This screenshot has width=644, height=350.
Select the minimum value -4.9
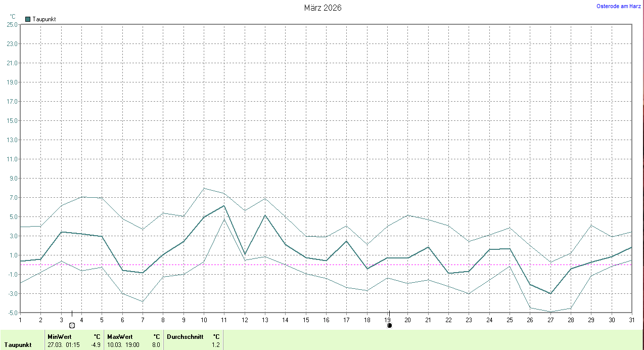point(96,345)
